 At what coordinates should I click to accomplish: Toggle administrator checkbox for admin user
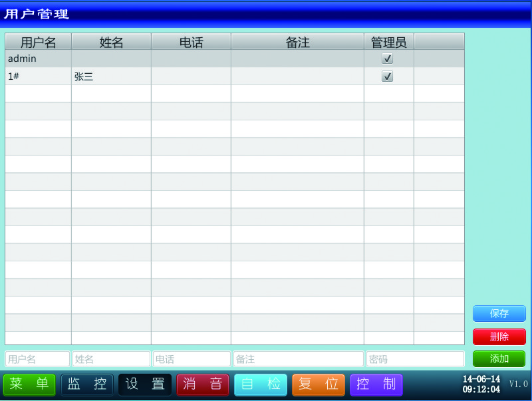coord(388,59)
